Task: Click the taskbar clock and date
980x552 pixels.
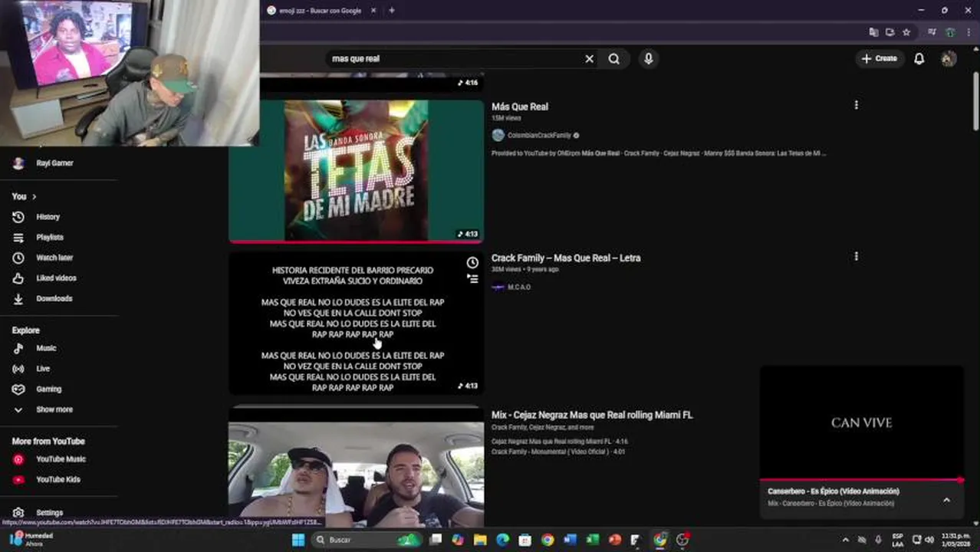Action: 956,540
